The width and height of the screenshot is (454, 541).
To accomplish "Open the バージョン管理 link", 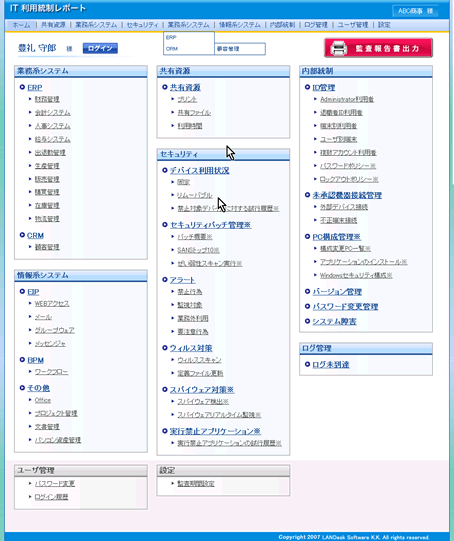I will click(337, 292).
